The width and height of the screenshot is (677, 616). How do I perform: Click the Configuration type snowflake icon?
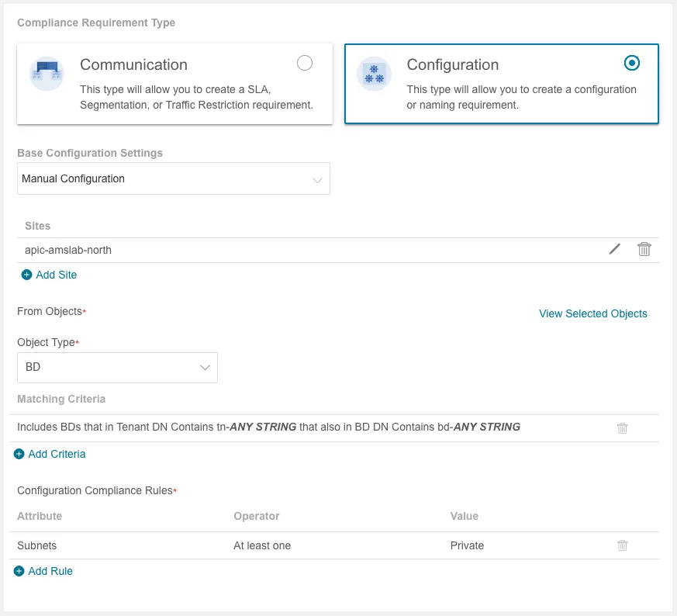[374, 74]
